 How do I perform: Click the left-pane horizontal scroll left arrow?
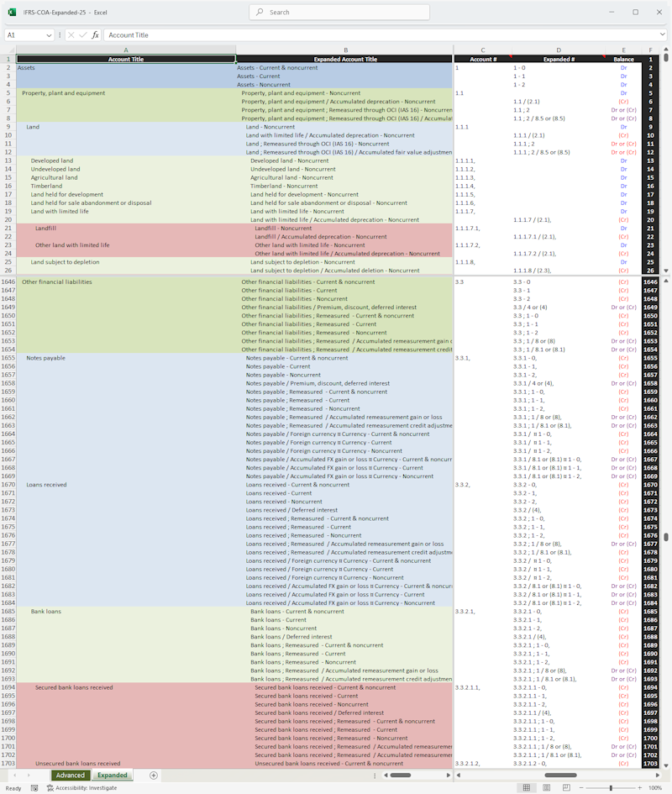click(386, 776)
